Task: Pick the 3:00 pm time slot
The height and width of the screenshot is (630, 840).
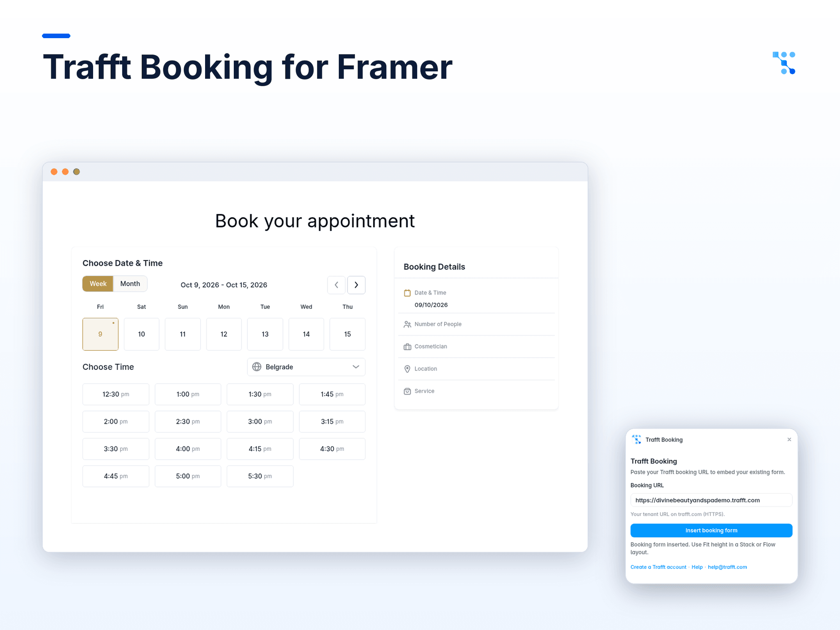Action: [260, 422]
